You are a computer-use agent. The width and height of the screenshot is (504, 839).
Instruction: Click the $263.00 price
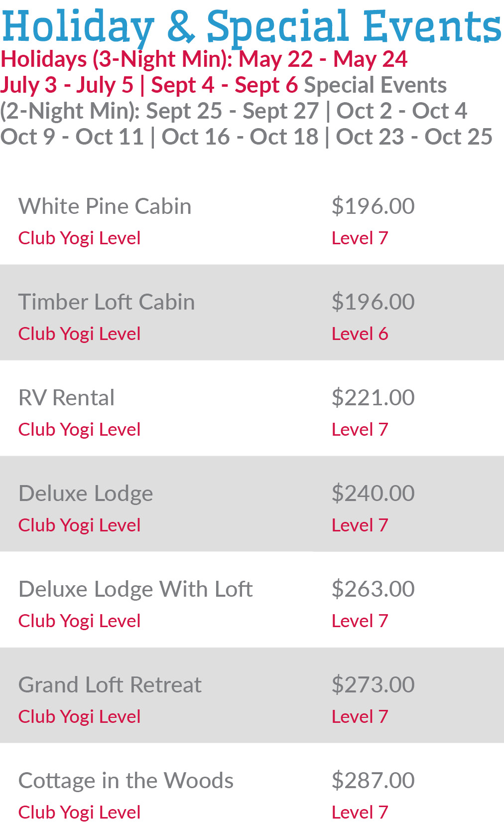point(373,589)
